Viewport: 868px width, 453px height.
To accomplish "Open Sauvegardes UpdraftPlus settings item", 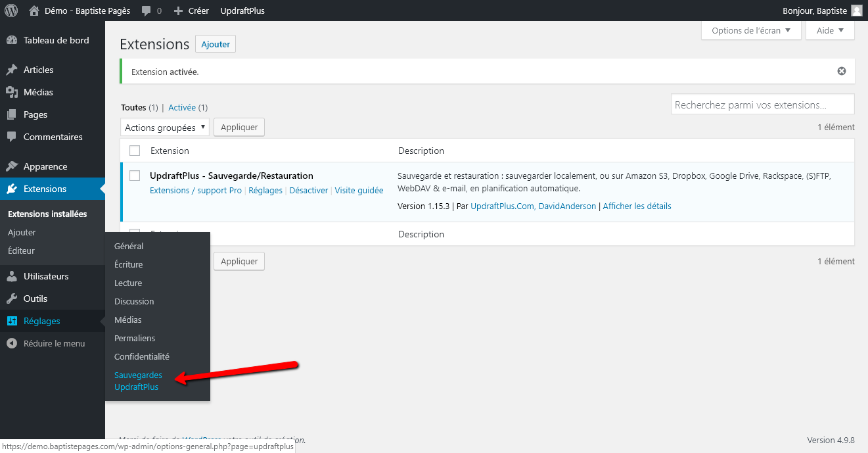I will point(138,381).
